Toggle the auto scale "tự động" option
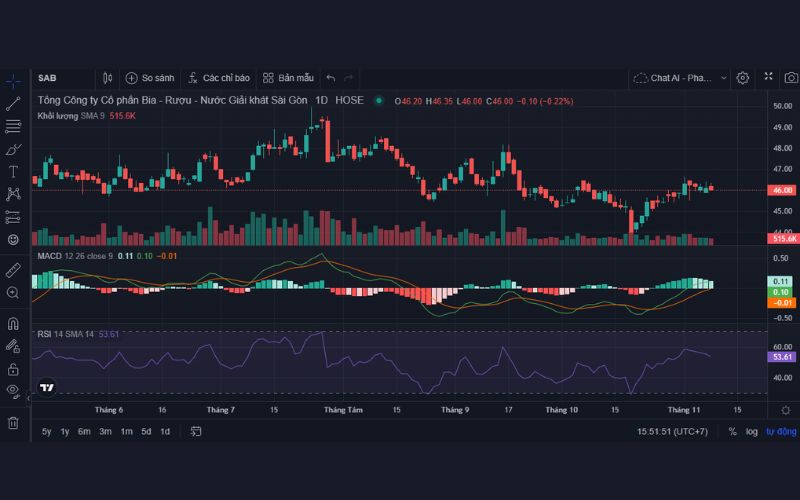The height and width of the screenshot is (500, 800). [x=781, y=432]
